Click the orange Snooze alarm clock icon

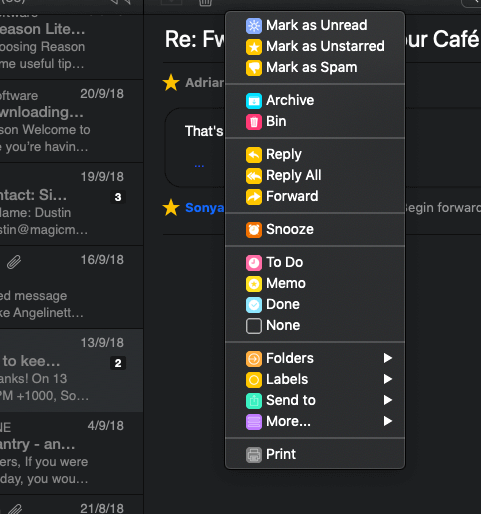[x=254, y=230]
